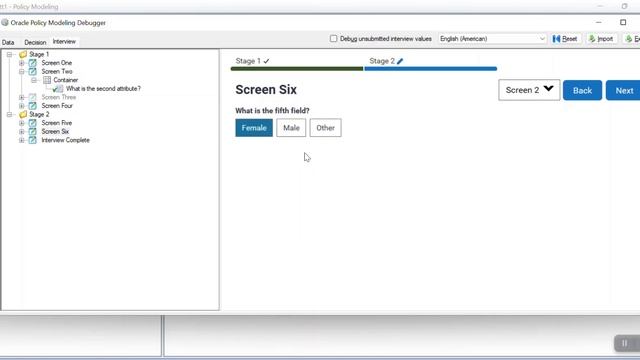Image resolution: width=640 pixels, height=360 pixels.
Task: Click the Stage 1 completed checkmark icon
Action: tap(267, 61)
